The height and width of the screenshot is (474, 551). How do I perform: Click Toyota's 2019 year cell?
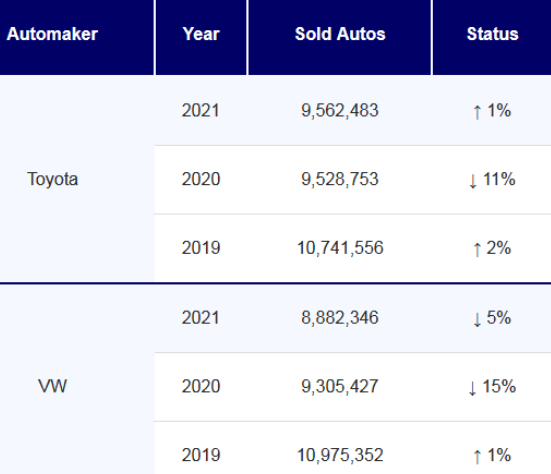(201, 248)
